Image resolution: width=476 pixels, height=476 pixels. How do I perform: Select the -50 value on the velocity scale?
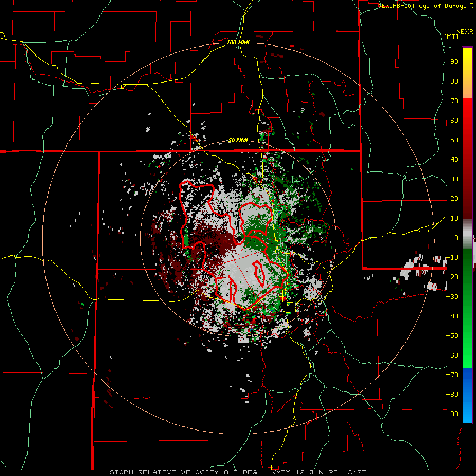pyautogui.click(x=452, y=336)
